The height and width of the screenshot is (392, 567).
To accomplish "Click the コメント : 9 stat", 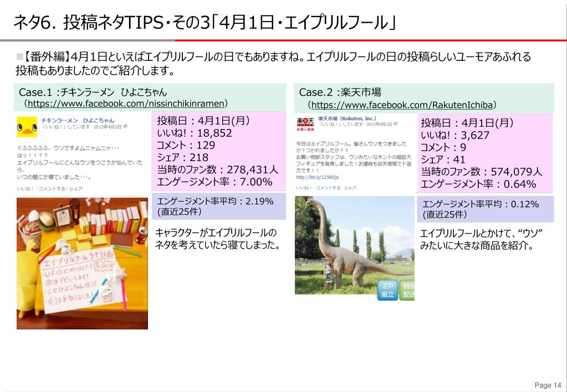I will click(x=443, y=147).
